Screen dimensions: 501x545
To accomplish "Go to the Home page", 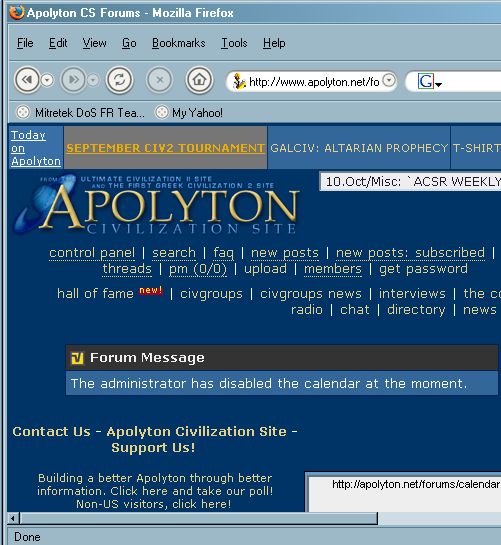I will (199, 80).
